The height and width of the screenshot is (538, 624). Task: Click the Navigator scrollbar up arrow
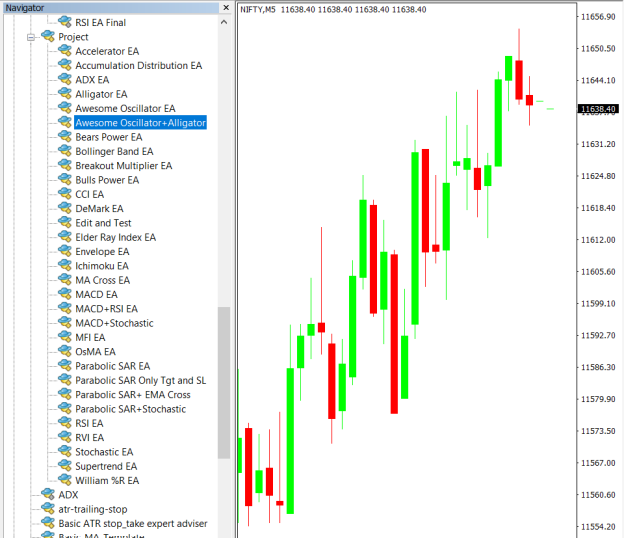point(224,22)
